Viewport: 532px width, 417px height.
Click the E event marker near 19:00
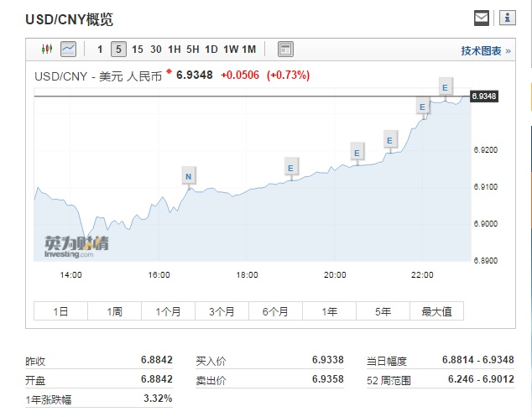[x=290, y=168]
